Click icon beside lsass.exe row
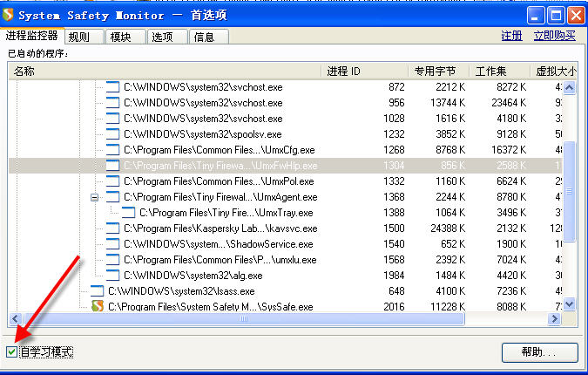The height and width of the screenshot is (375, 588). click(x=97, y=291)
